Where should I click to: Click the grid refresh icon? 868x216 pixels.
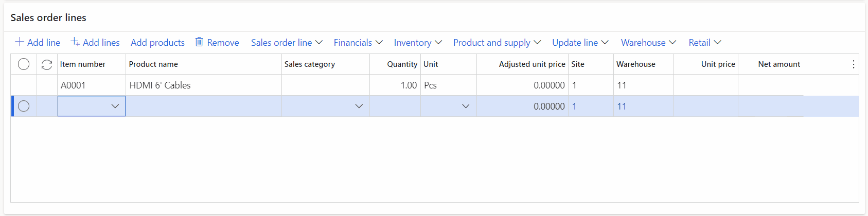[47, 64]
